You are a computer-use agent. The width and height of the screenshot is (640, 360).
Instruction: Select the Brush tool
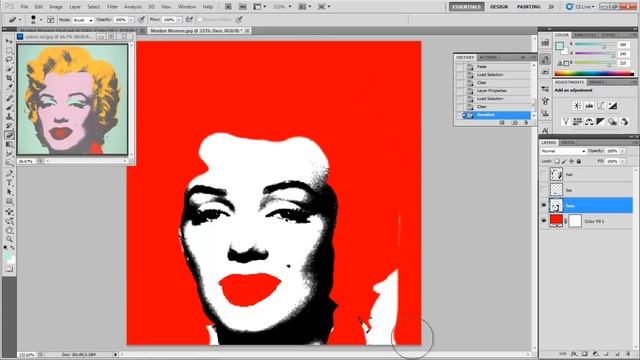click(x=9, y=107)
